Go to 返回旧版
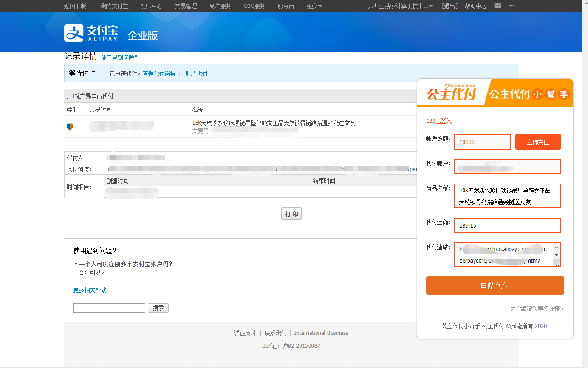This screenshot has width=588, height=368. tap(75, 6)
